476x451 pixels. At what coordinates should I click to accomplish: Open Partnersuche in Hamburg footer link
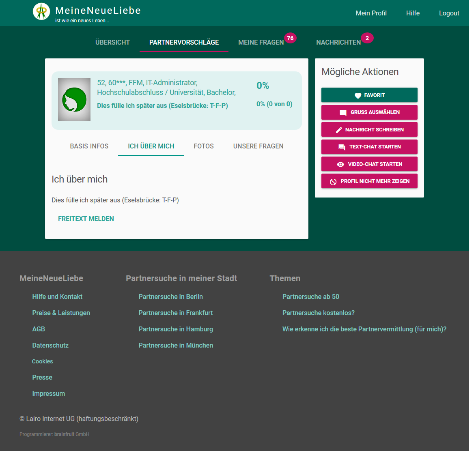[x=176, y=329]
